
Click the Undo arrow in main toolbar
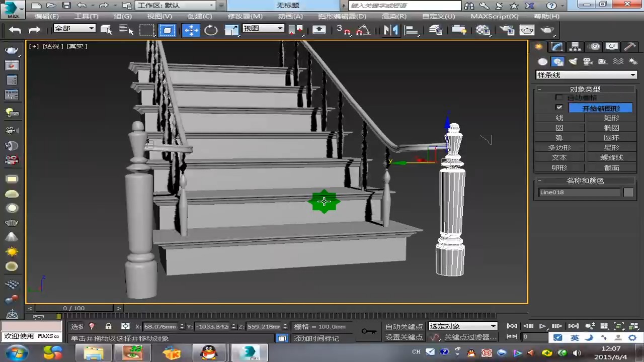click(x=15, y=30)
